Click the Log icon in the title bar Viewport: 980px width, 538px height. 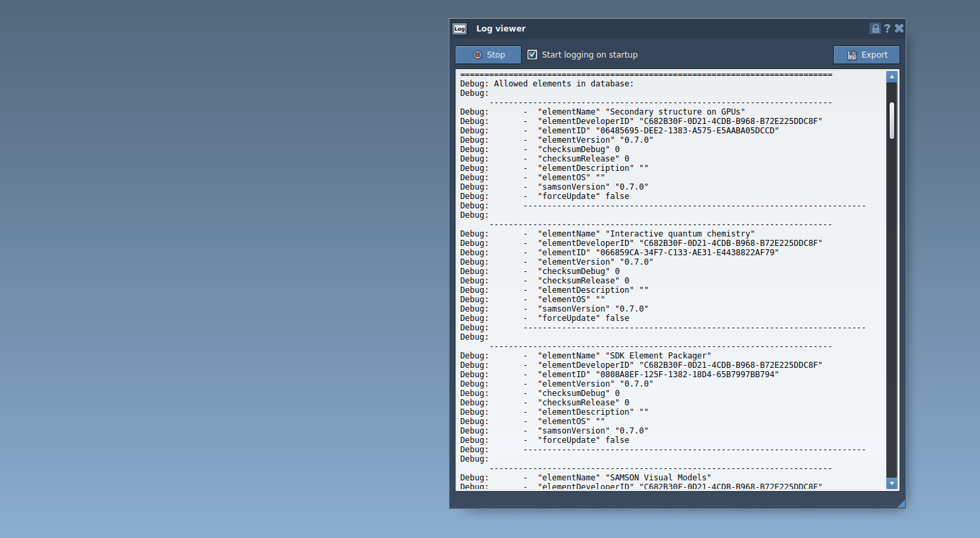(460, 29)
